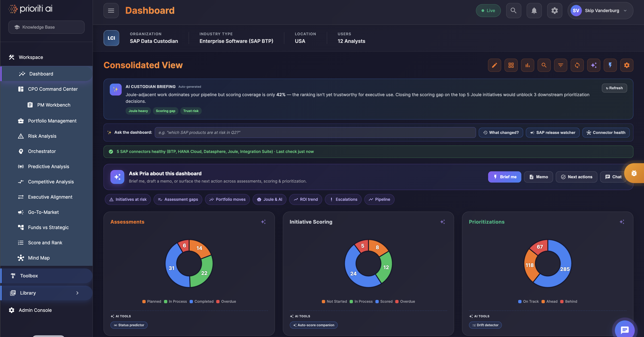Click the orange gear icon in Consolidated View toolbar

626,65
